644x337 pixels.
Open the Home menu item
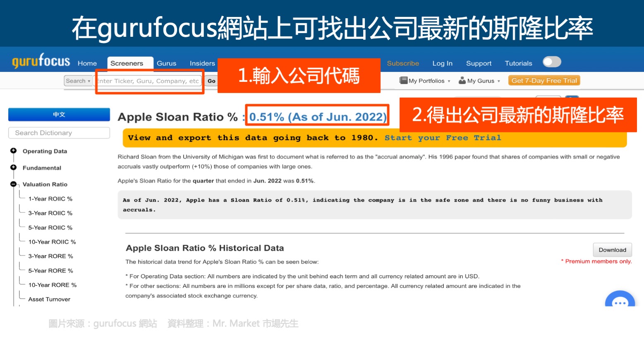(x=87, y=63)
